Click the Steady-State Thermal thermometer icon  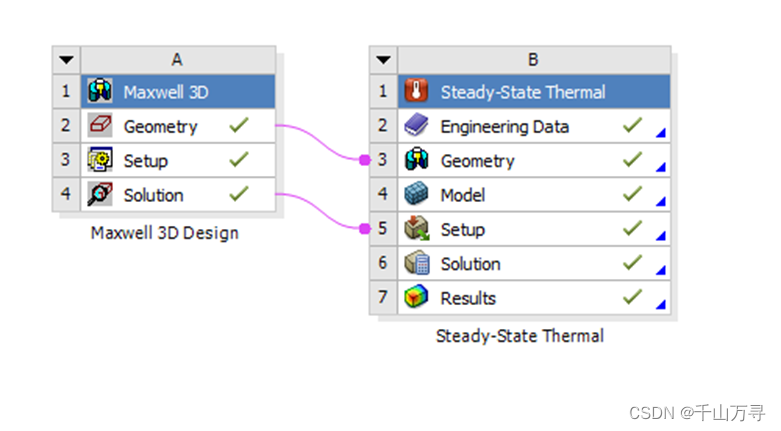(x=416, y=91)
